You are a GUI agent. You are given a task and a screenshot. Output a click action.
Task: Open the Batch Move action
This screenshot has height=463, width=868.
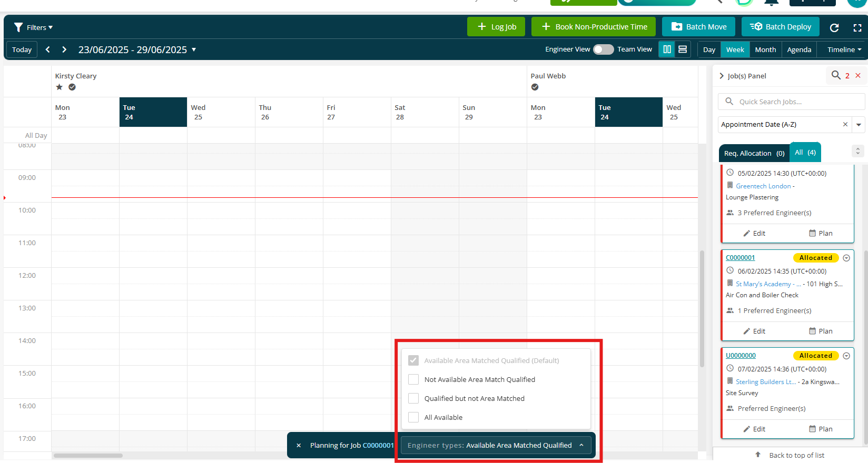699,27
